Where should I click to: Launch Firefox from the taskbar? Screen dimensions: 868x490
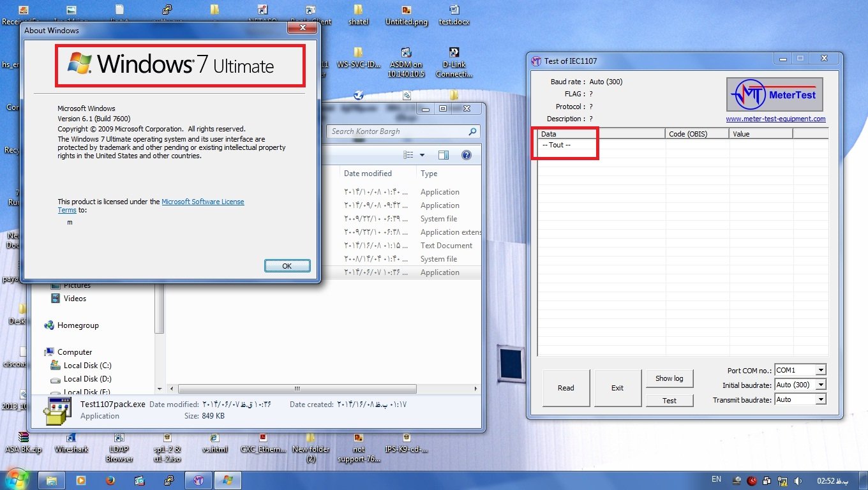(110, 480)
